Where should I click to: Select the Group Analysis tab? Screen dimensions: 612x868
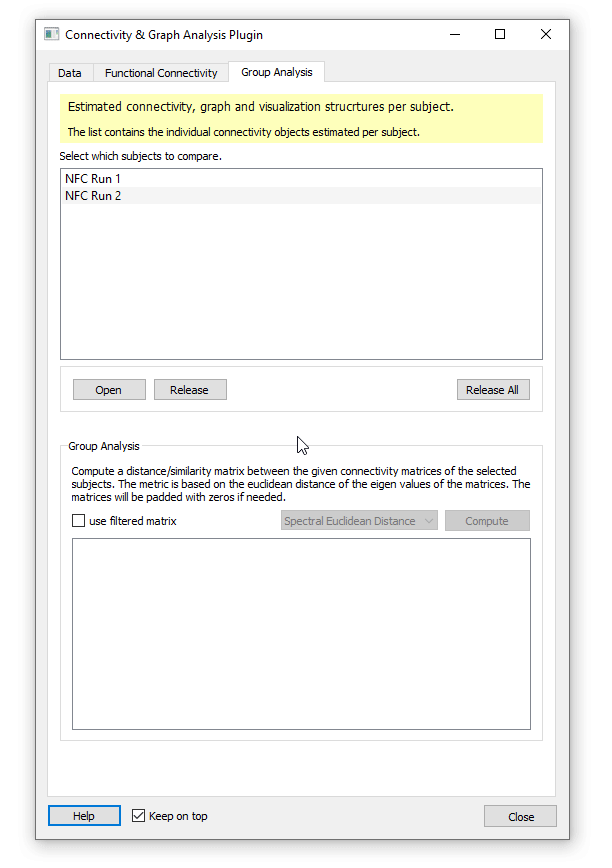coord(276,72)
